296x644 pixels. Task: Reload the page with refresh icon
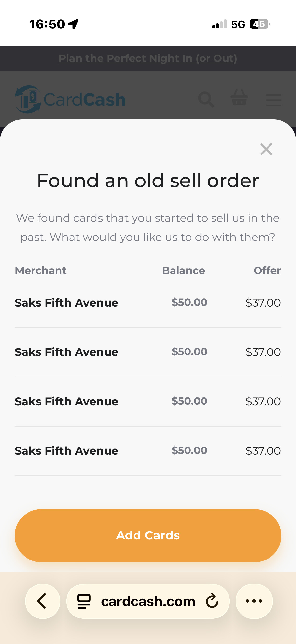212,601
